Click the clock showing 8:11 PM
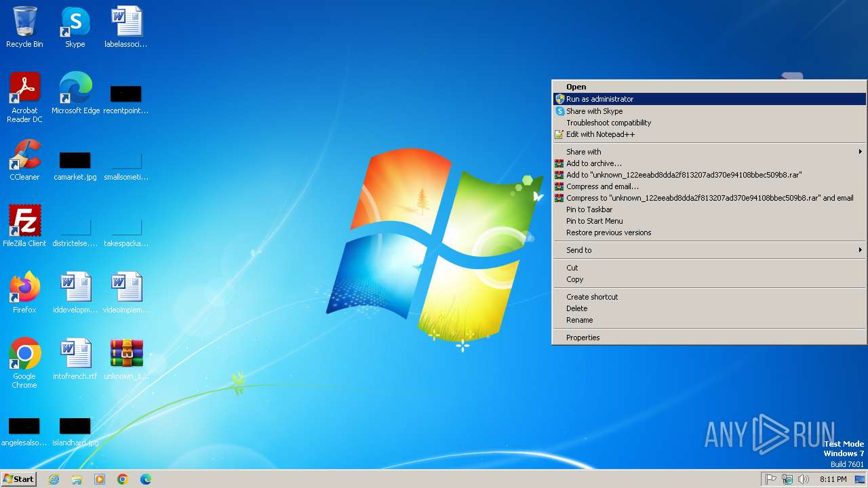This screenshot has width=868, height=488. coord(833,479)
